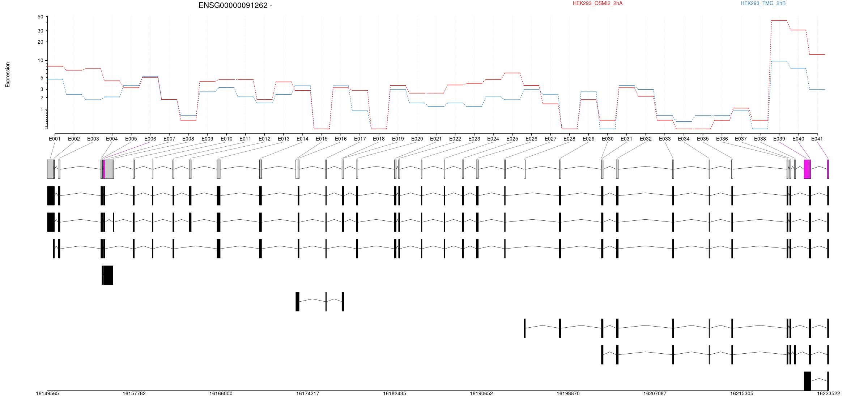This screenshot has width=868, height=401.
Task: Click exon label E004
Action: 112,139
